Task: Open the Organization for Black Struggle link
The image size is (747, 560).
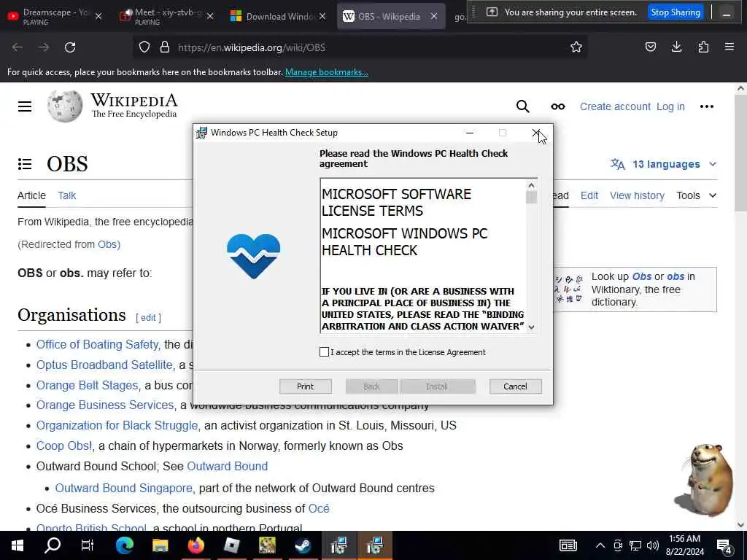Action: 117,425
